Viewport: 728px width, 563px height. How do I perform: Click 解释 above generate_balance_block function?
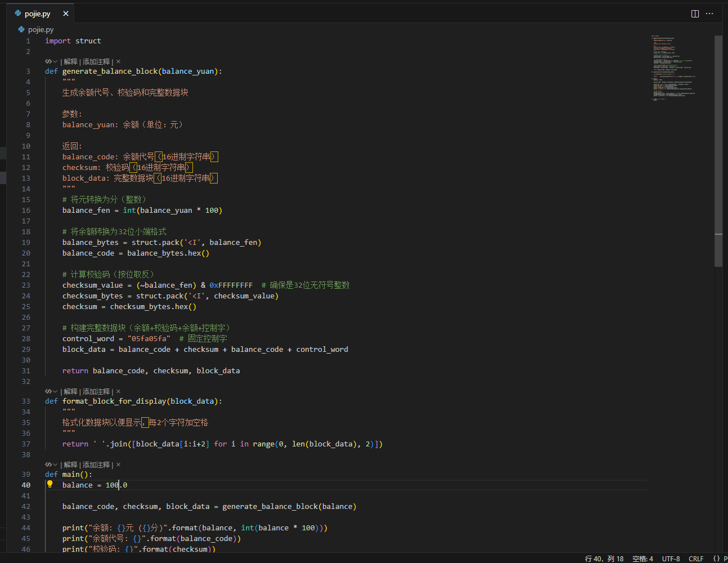pos(70,61)
